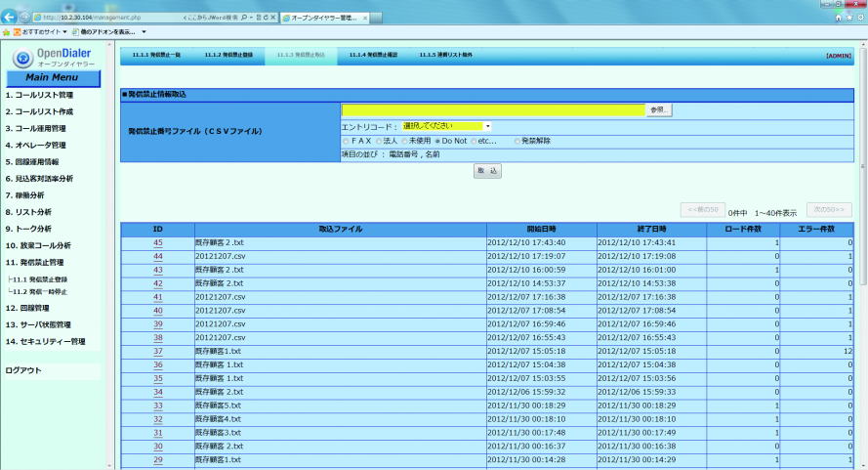868x470 pixels.
Task: Select the etc... radio option
Action: (474, 142)
